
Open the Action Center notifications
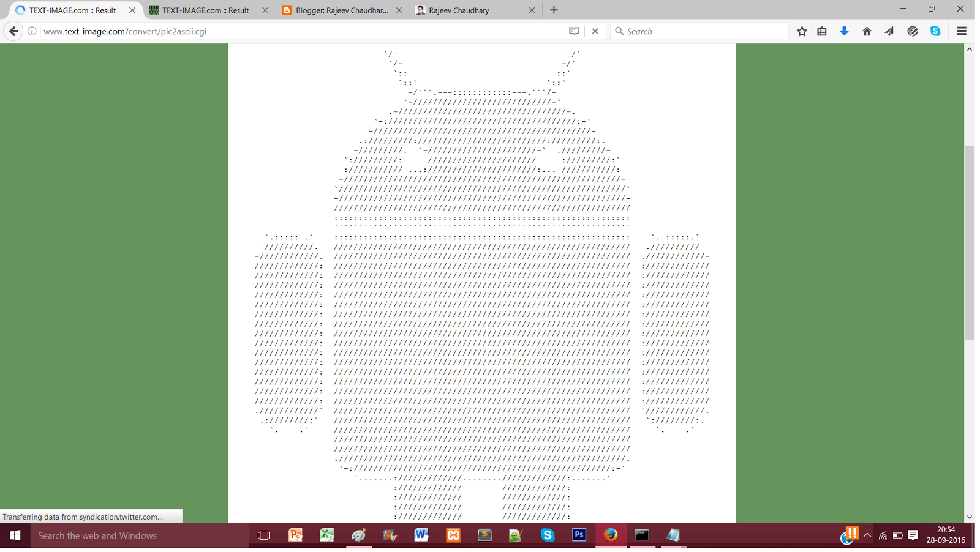point(913,535)
